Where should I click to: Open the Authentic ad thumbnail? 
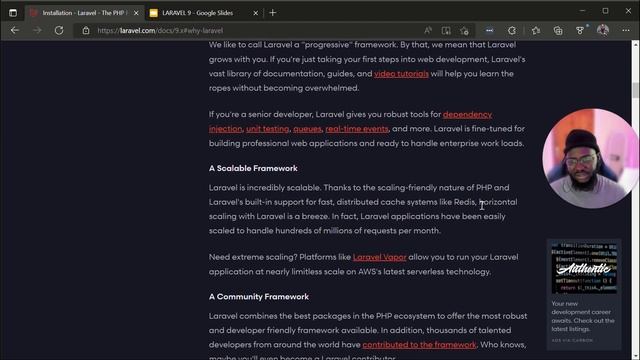(584, 268)
